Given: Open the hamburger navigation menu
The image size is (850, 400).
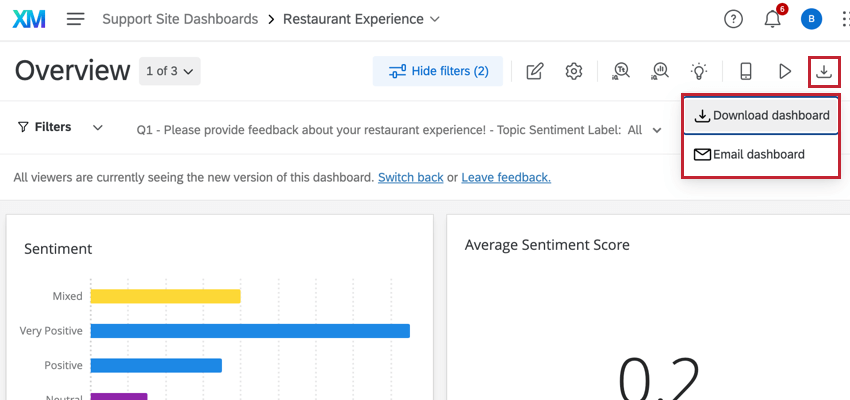Looking at the screenshot, I should point(76,19).
